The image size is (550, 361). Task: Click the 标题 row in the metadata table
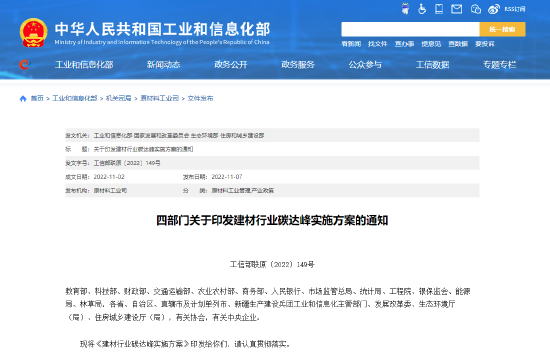coord(272,149)
